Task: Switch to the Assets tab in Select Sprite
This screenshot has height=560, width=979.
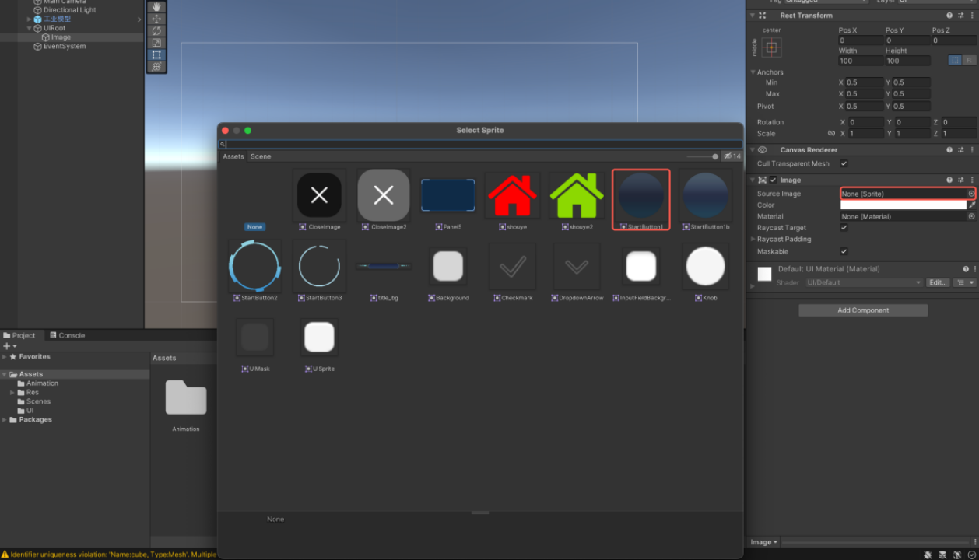Action: pos(233,156)
